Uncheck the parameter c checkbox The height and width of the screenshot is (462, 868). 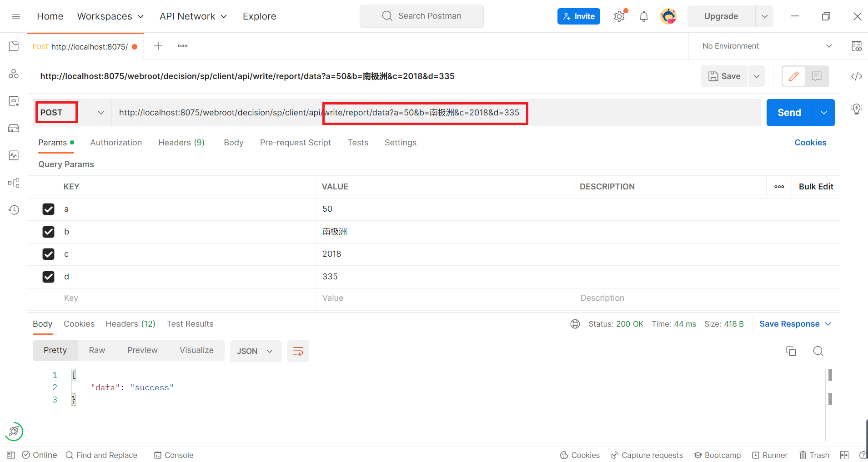48,254
